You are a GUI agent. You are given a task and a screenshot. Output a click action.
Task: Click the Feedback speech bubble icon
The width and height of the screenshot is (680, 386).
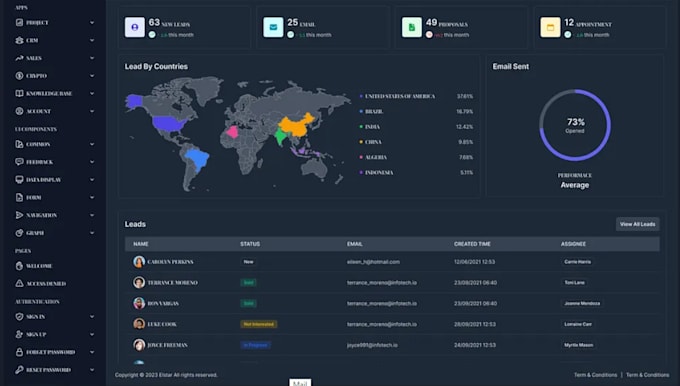point(19,162)
